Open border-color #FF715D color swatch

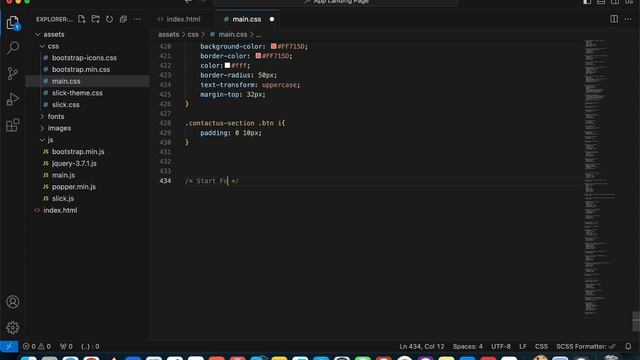point(258,56)
